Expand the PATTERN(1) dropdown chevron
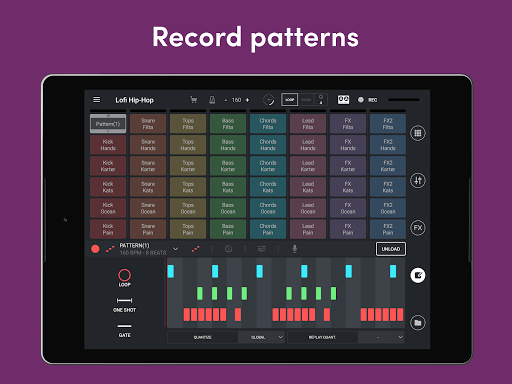 175,249
